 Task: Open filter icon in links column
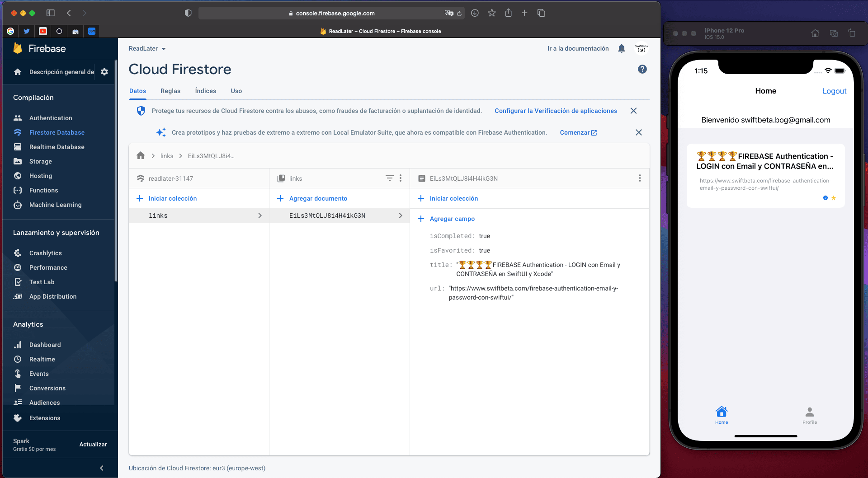pos(389,178)
